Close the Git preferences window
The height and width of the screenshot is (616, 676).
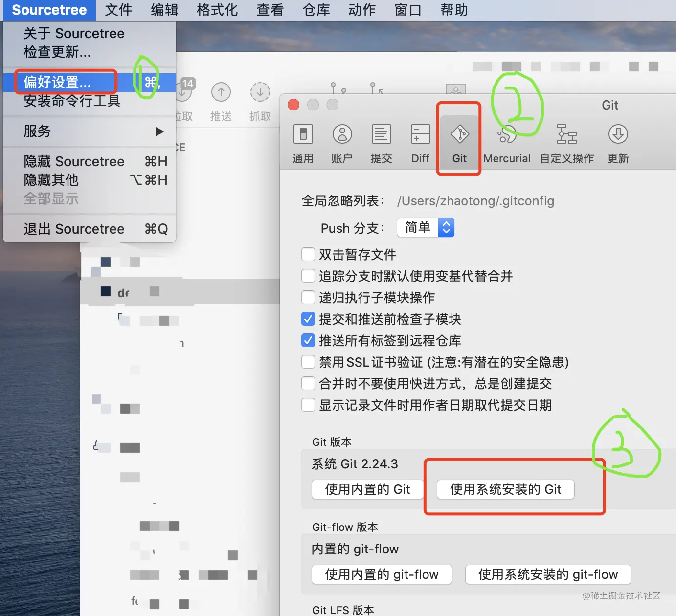tap(293, 105)
